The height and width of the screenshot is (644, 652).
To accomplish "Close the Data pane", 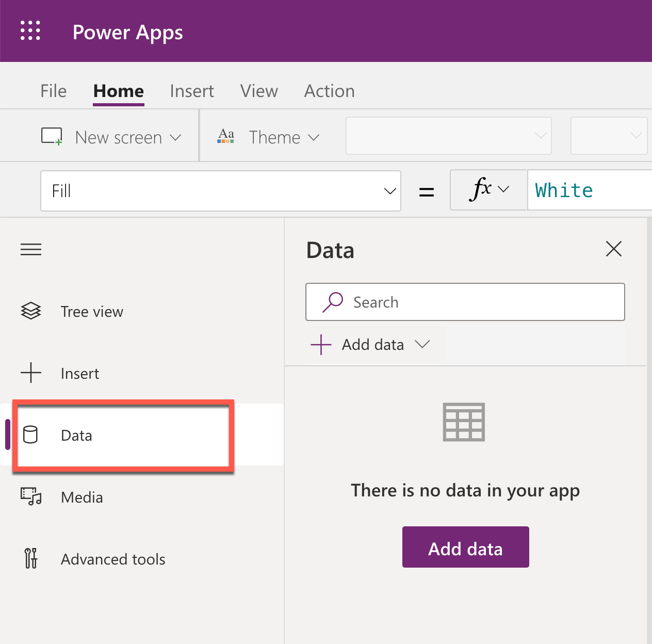I will [614, 249].
